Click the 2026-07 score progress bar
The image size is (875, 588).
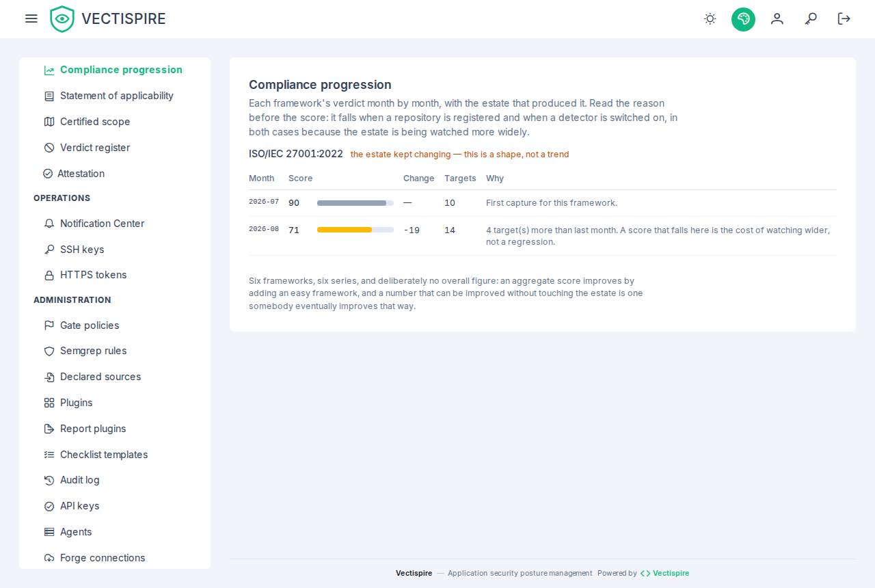point(355,203)
